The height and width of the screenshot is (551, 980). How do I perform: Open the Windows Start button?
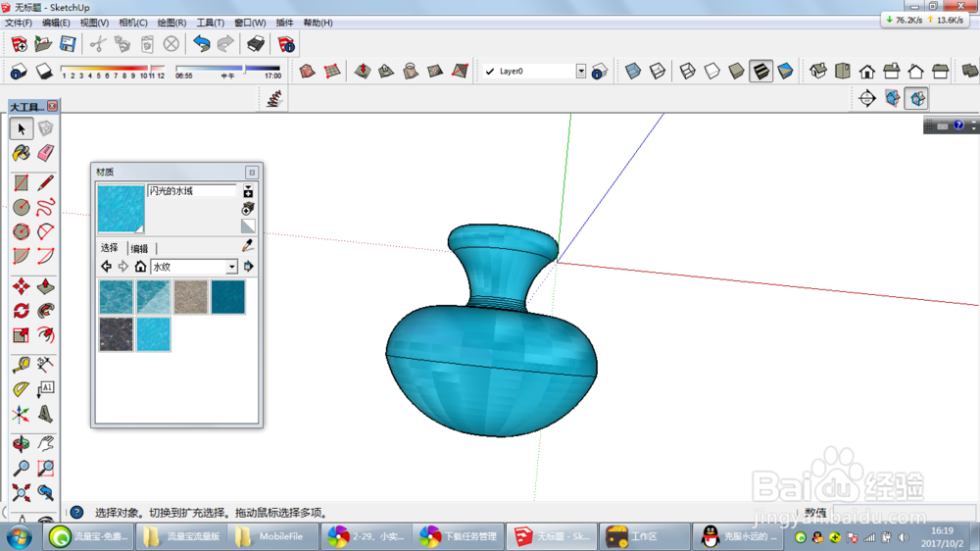point(19,536)
